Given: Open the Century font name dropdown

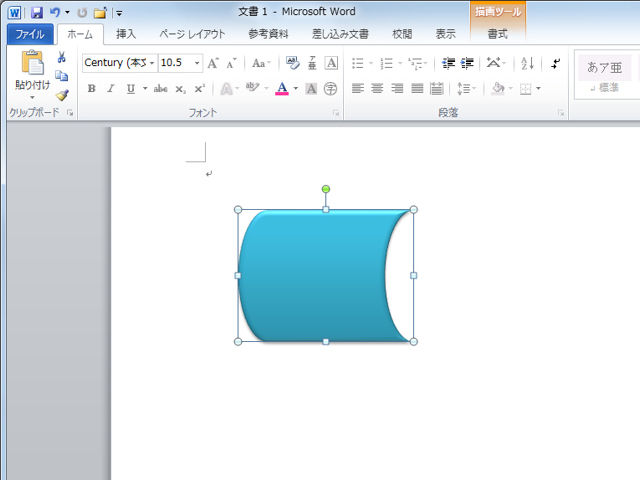Looking at the screenshot, I should [x=152, y=63].
